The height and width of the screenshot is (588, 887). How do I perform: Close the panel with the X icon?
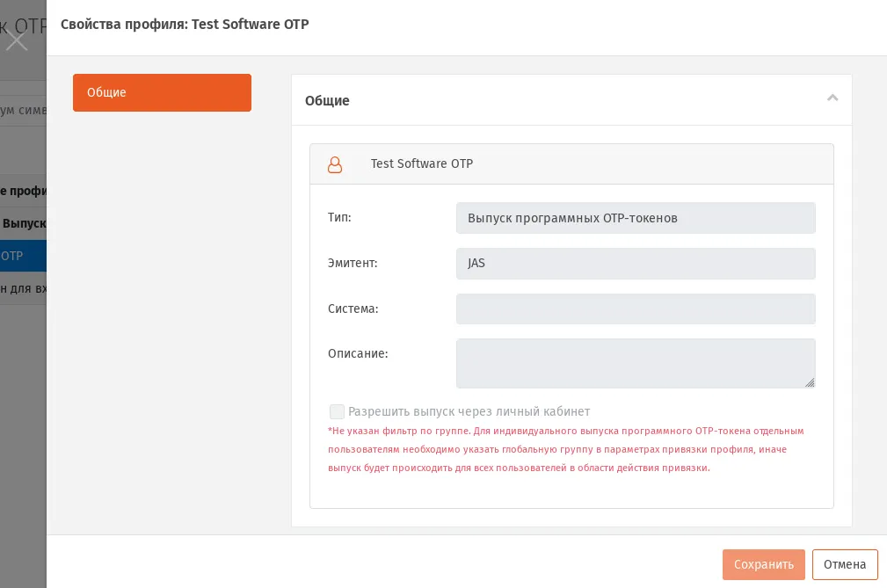[x=17, y=40]
